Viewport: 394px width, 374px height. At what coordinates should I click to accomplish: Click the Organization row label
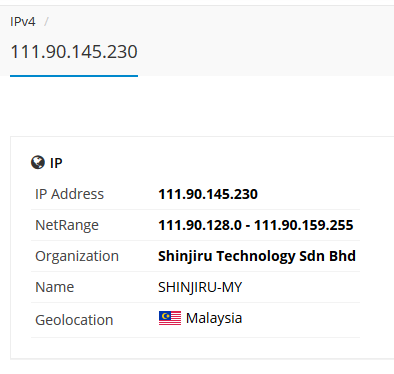click(x=77, y=256)
